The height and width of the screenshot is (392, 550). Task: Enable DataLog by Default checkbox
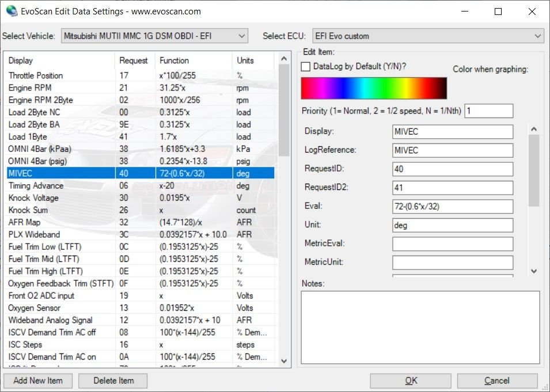click(x=306, y=67)
